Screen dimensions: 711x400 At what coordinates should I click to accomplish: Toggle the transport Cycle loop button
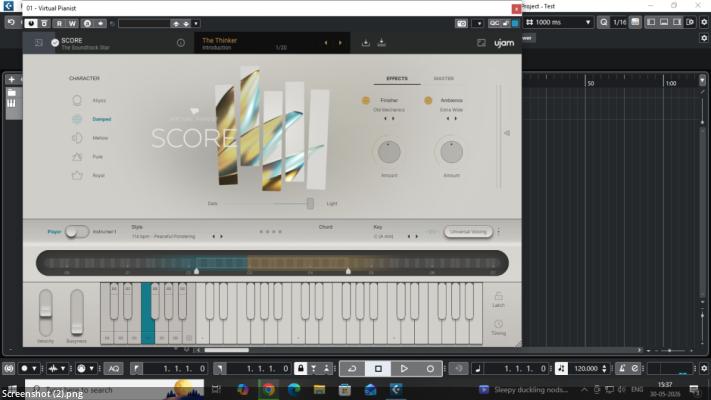pyautogui.click(x=352, y=369)
